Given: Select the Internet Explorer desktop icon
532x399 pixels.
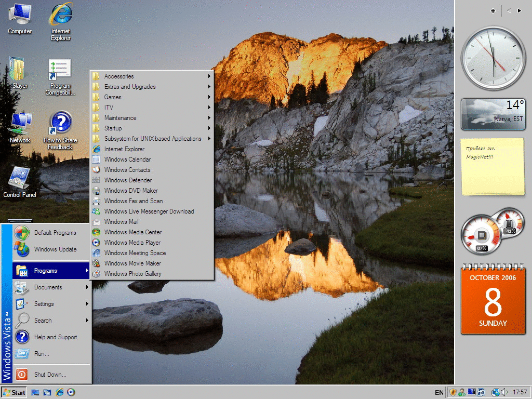Looking at the screenshot, I should click(x=61, y=22).
